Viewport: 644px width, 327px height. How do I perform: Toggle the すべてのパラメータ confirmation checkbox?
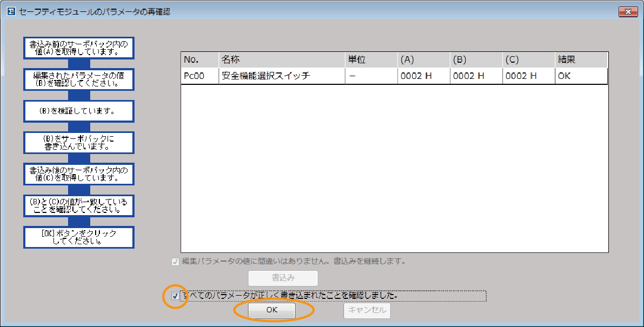pyautogui.click(x=174, y=296)
